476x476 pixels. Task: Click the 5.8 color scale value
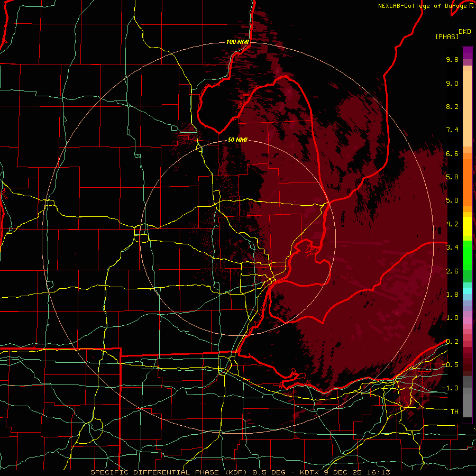coord(452,177)
